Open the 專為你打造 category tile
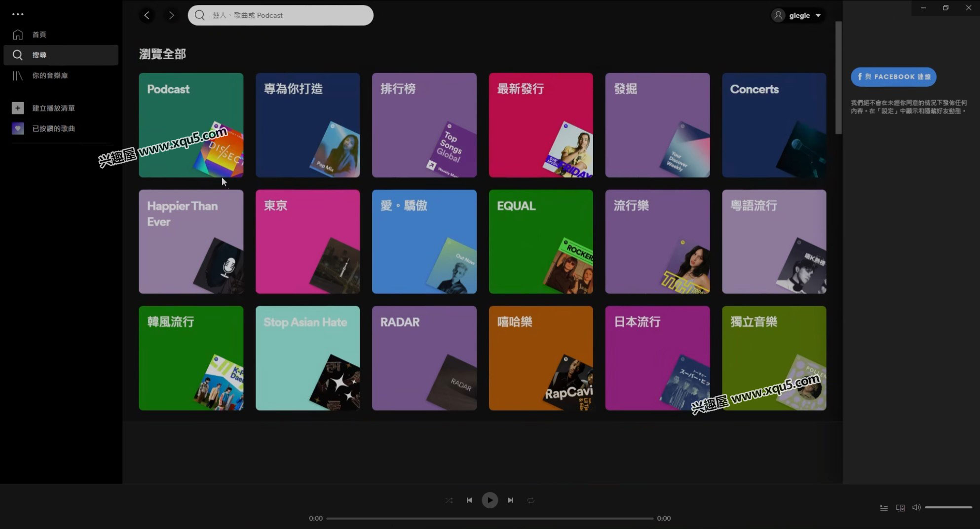The width and height of the screenshot is (980, 529). [x=307, y=125]
